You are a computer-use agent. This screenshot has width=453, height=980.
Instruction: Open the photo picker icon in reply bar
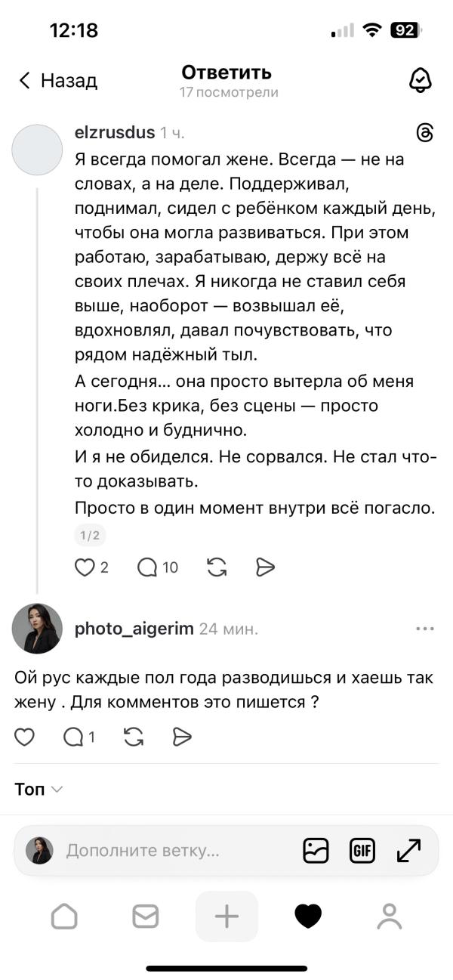(316, 850)
